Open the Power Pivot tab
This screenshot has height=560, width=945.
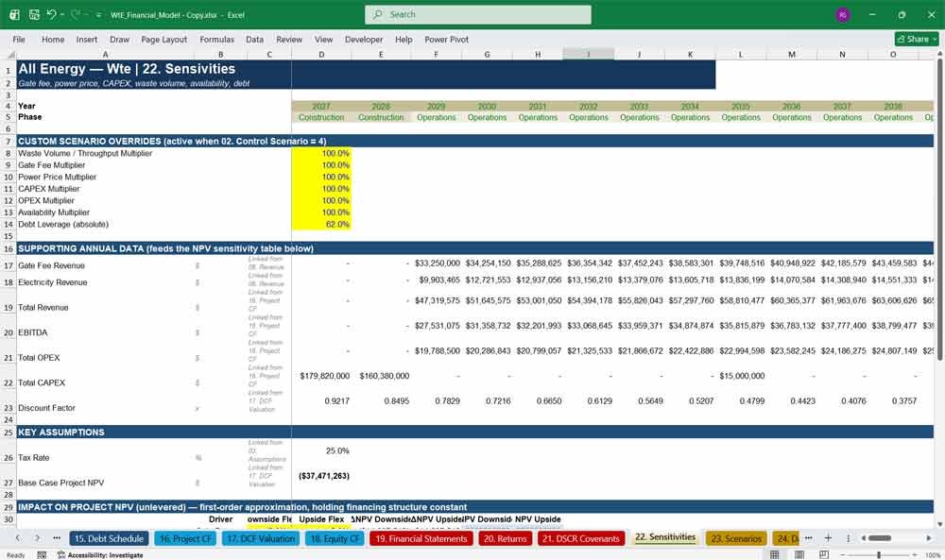point(447,39)
